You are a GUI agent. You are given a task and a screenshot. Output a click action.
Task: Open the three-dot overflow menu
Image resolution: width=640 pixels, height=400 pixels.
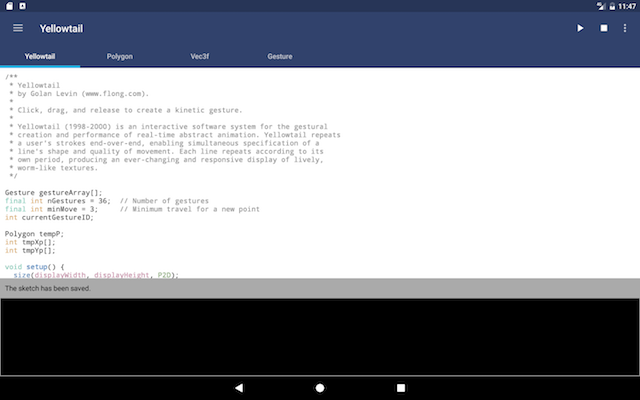click(626, 28)
